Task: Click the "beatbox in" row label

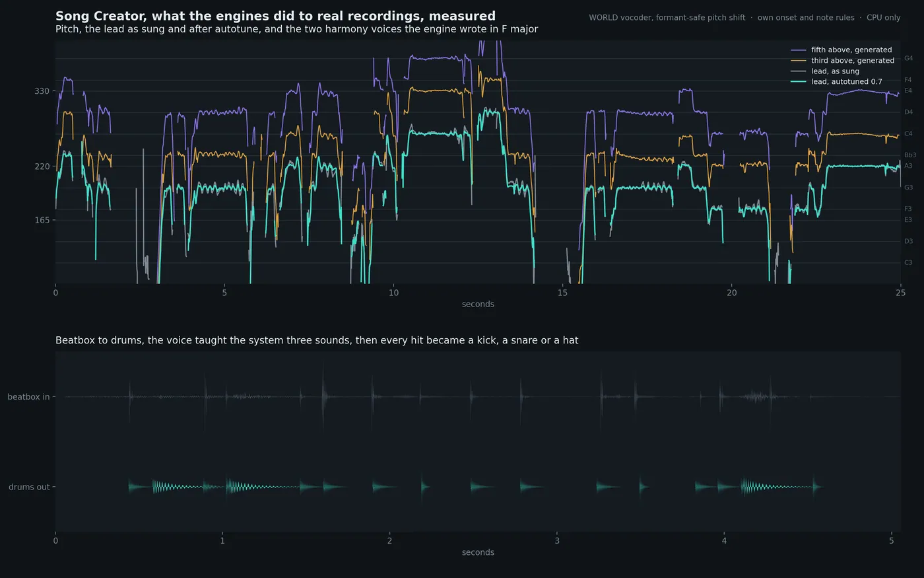Action: pyautogui.click(x=28, y=397)
